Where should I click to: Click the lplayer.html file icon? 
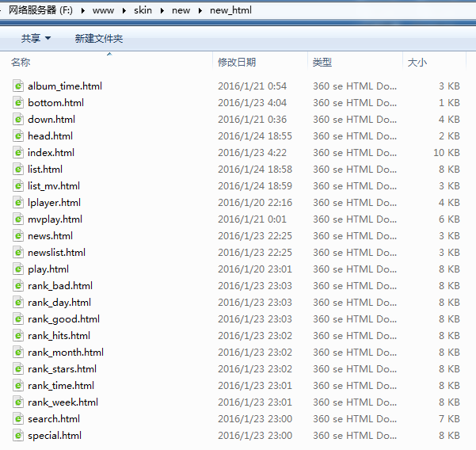[18, 203]
